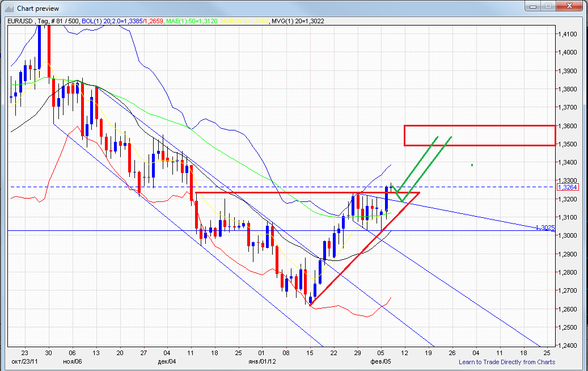Select the tall blue bullish candle near фев/05
Screen dimensions: 588x371
click(x=386, y=199)
